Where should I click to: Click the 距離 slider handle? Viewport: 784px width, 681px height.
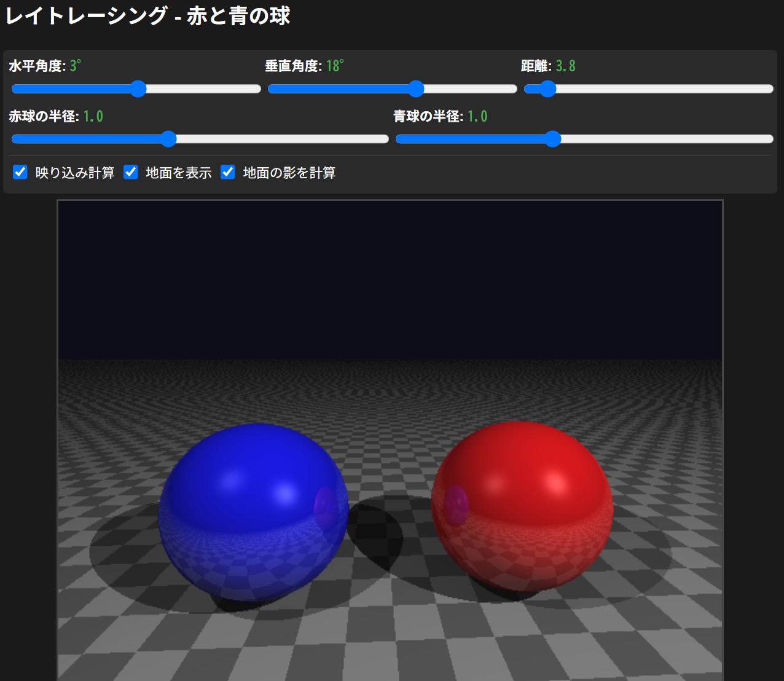(x=547, y=89)
